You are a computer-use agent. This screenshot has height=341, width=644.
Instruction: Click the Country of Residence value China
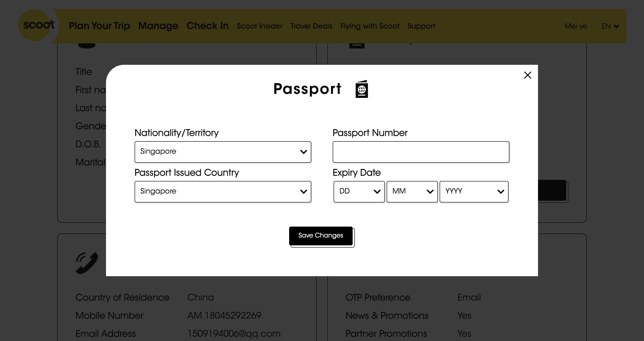(201, 297)
